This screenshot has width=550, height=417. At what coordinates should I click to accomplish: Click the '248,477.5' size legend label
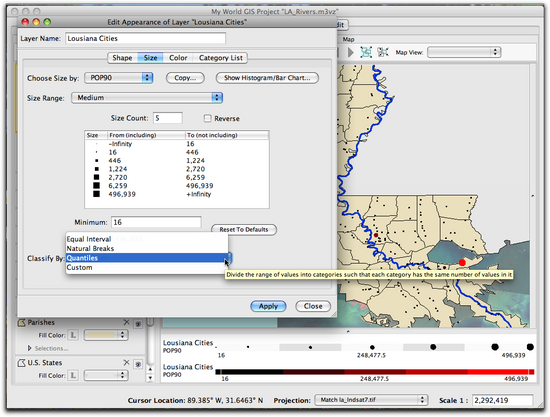pyautogui.click(x=371, y=355)
